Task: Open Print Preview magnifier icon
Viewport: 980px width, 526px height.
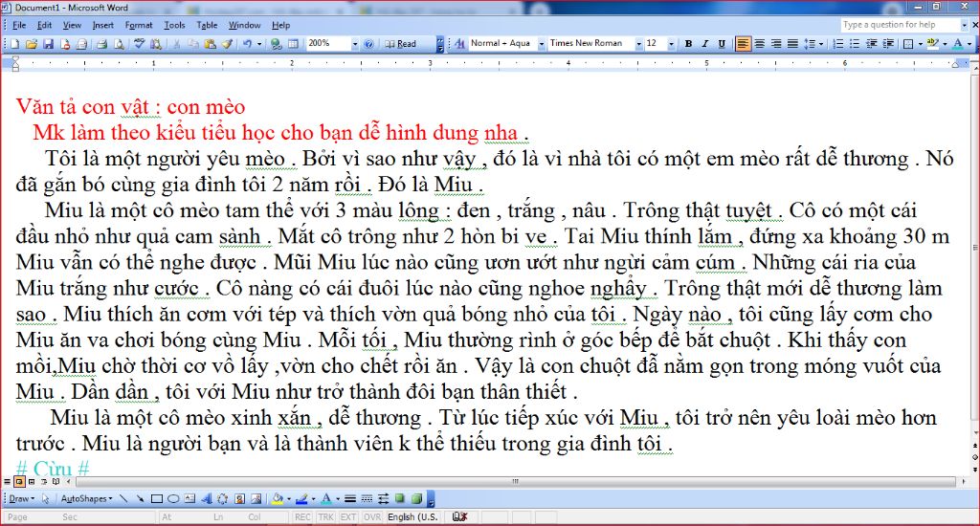Action: coord(119,44)
